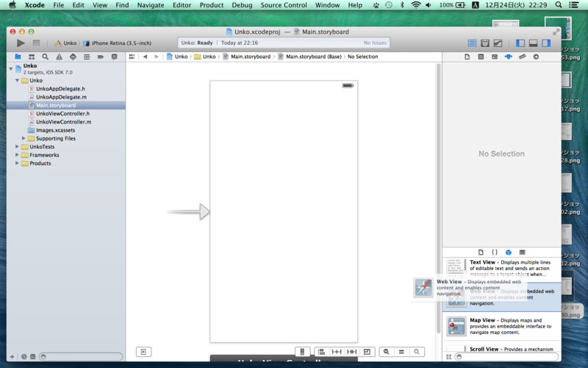Open Main.storyboard (Base) jump bar segment
The image size is (588, 368).
(309, 57)
